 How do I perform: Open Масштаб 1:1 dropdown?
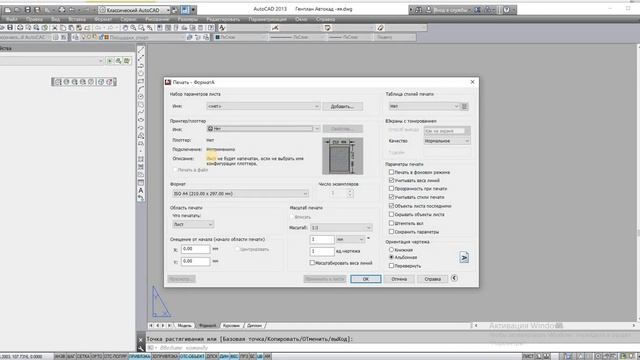(341, 227)
